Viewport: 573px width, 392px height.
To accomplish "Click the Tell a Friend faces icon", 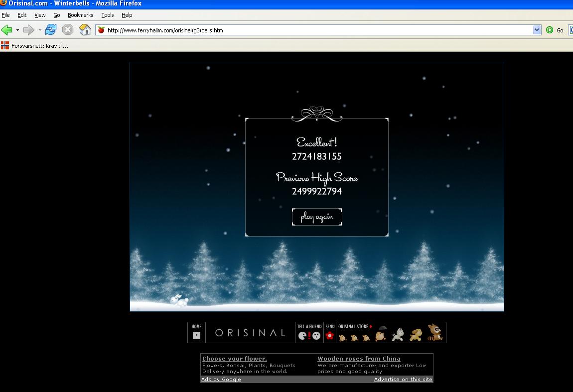I will (309, 335).
